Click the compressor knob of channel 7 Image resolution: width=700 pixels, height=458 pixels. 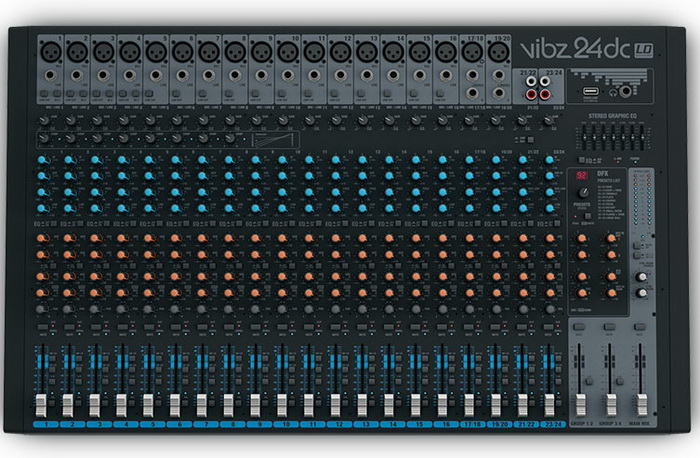point(203,138)
